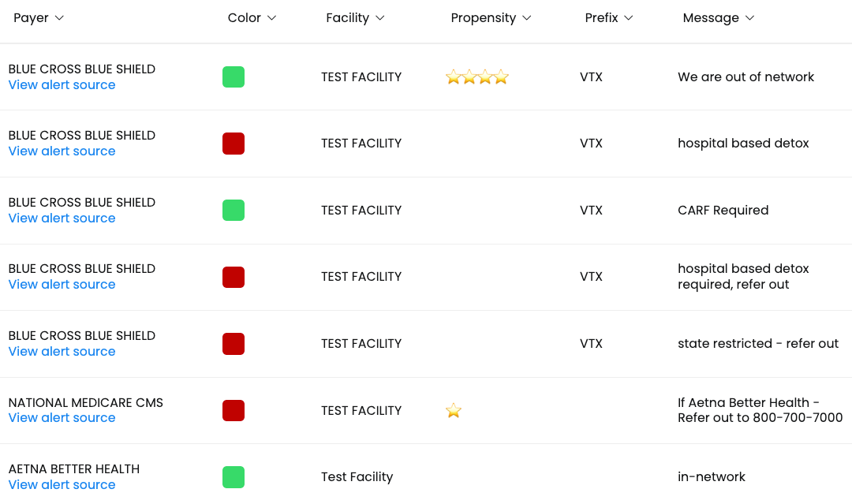Open the Color column sort chevron
This screenshot has width=852, height=504.
[x=272, y=18]
